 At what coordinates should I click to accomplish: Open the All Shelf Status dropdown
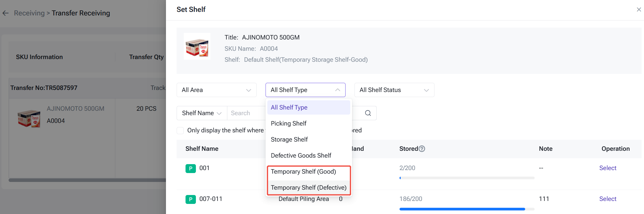pos(394,90)
